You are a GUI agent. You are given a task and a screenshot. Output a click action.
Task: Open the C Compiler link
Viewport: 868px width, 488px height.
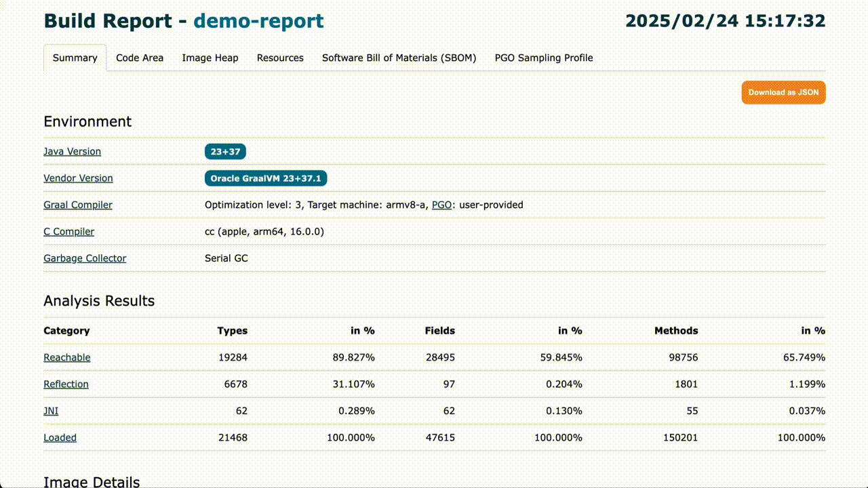pos(68,232)
